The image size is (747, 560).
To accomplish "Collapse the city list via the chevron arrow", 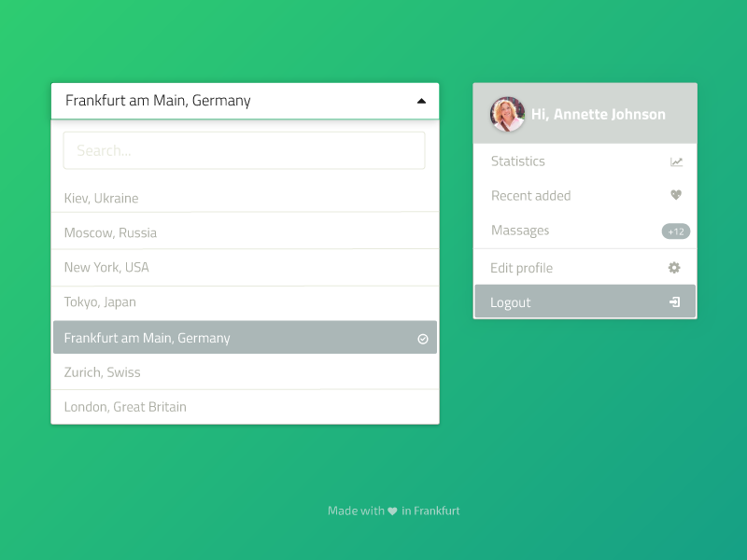I will (x=421, y=100).
